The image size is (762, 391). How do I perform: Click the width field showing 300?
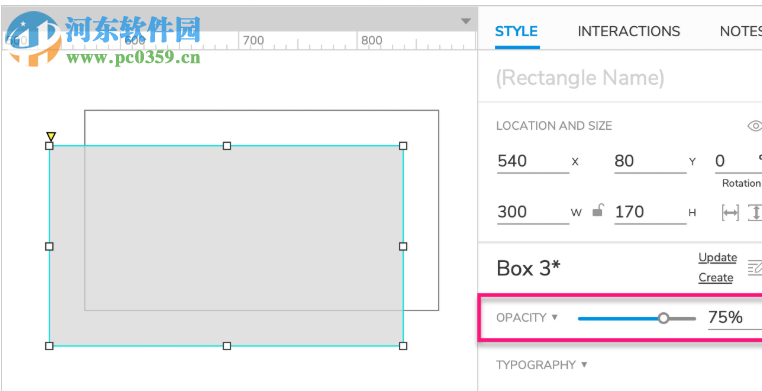[533, 212]
